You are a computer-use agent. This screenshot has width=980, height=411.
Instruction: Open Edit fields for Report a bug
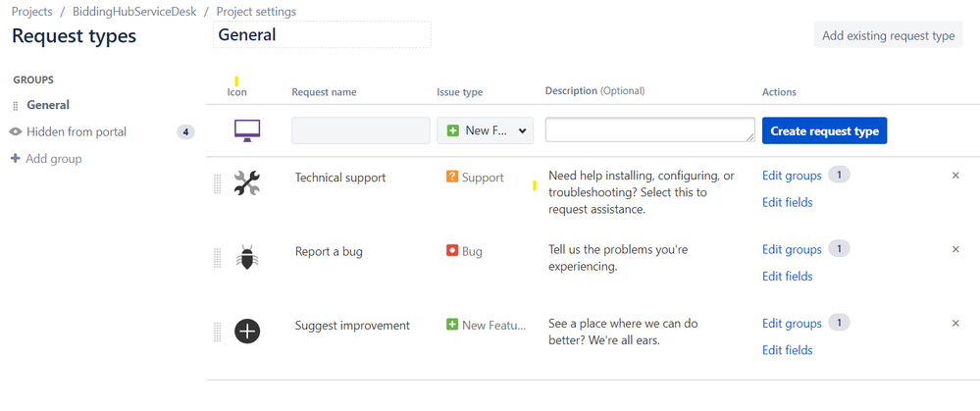point(788,276)
